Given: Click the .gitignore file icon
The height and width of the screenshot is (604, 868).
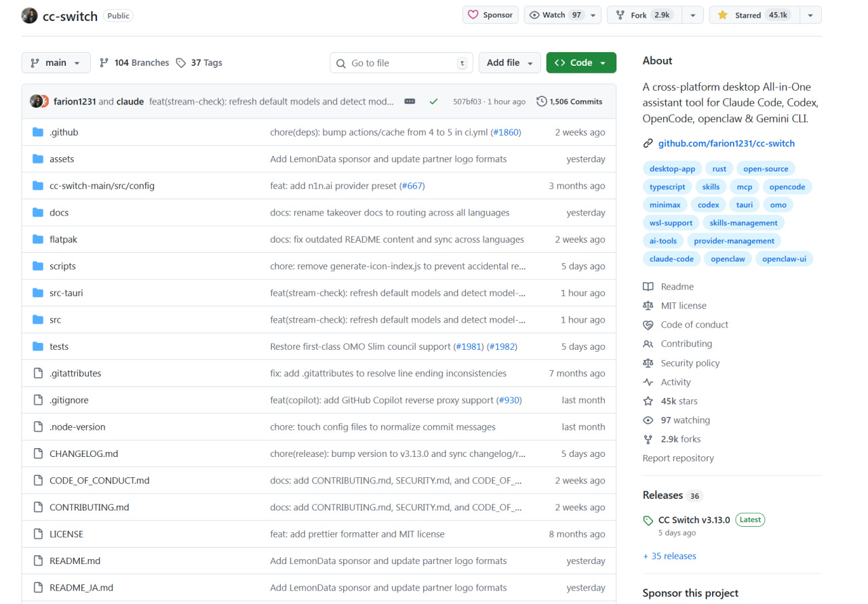Looking at the screenshot, I should 38,400.
